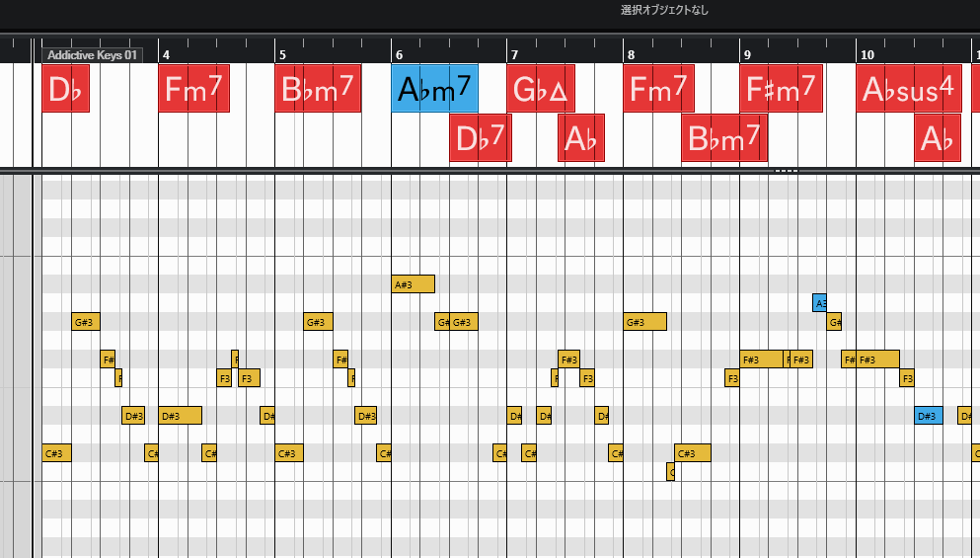Select the first C#3 note at left

pyautogui.click(x=56, y=453)
